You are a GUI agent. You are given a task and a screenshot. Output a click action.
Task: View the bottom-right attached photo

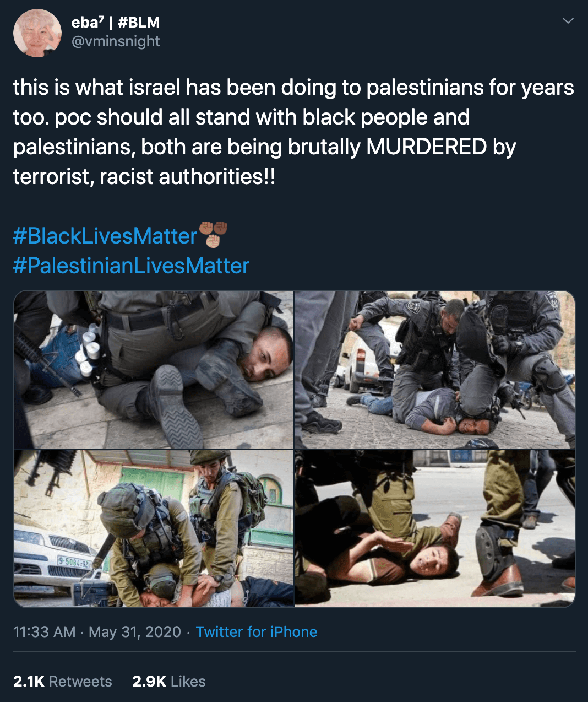[x=435, y=528]
